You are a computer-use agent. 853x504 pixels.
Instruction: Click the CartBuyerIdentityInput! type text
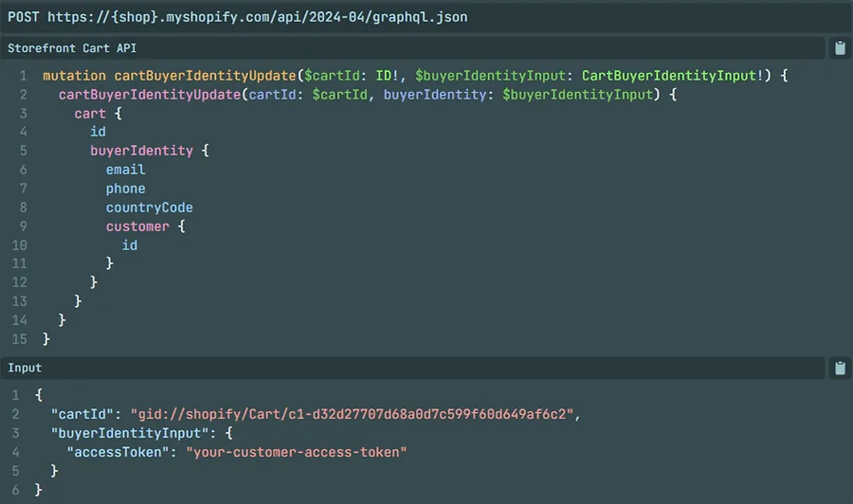673,76
